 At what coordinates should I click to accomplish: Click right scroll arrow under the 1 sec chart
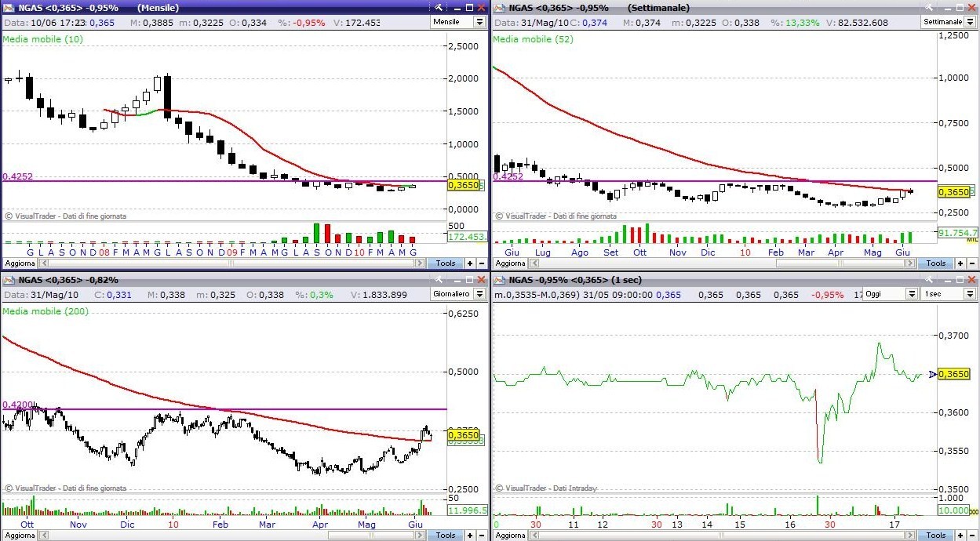pyautogui.click(x=910, y=535)
